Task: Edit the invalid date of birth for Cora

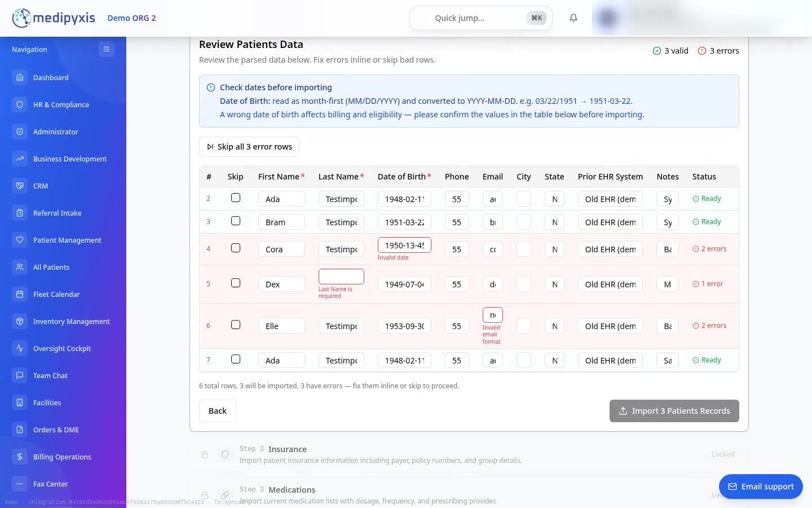Action: [404, 245]
